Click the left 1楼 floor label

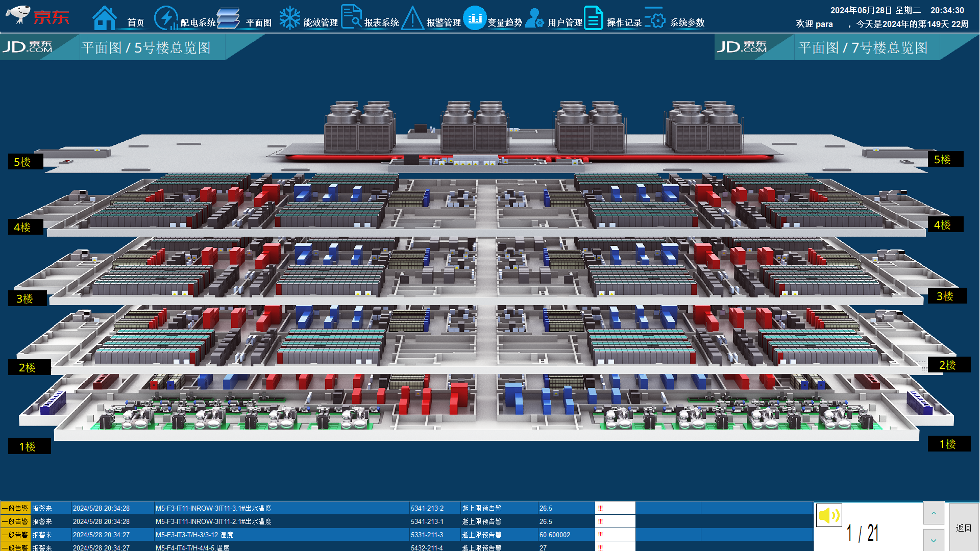click(28, 446)
